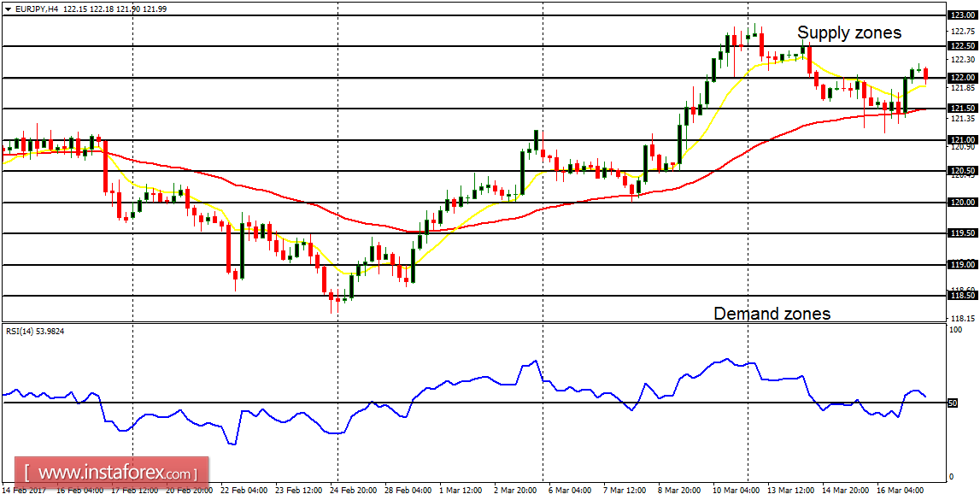The image size is (980, 500).
Task: Select the 123.00 price level label
Action: pyautogui.click(x=962, y=15)
